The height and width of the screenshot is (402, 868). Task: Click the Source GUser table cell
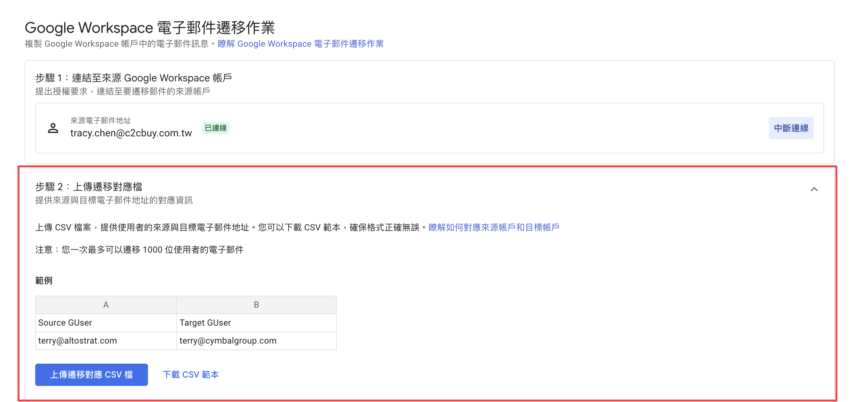click(x=106, y=323)
